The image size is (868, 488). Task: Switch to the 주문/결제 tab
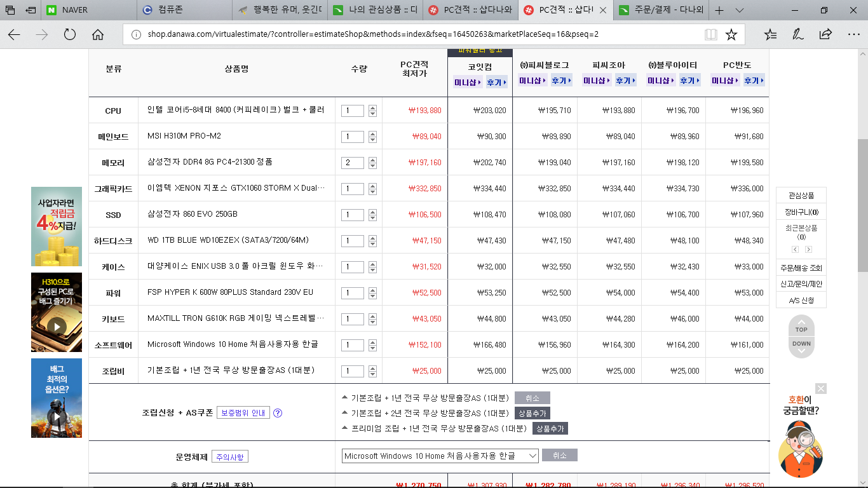[x=660, y=10]
